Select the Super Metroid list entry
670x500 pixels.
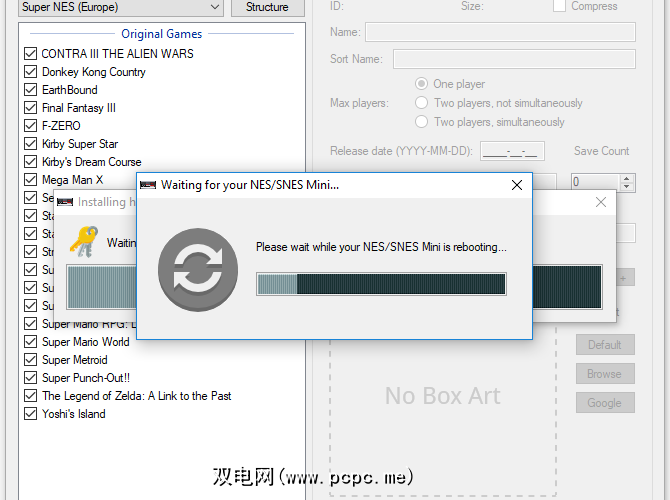coord(74,360)
